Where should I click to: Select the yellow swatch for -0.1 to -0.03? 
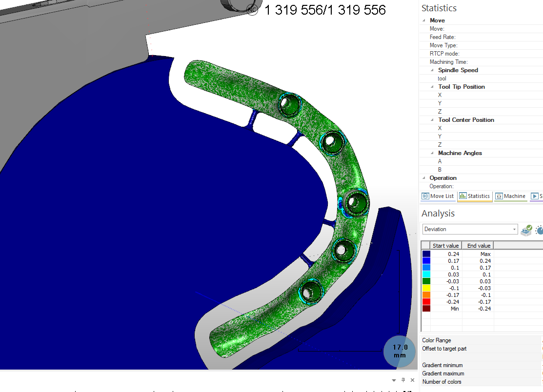point(426,288)
